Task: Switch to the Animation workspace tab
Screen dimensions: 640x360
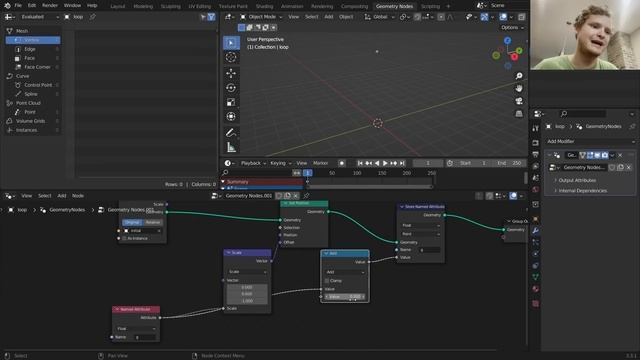Action: (x=292, y=6)
